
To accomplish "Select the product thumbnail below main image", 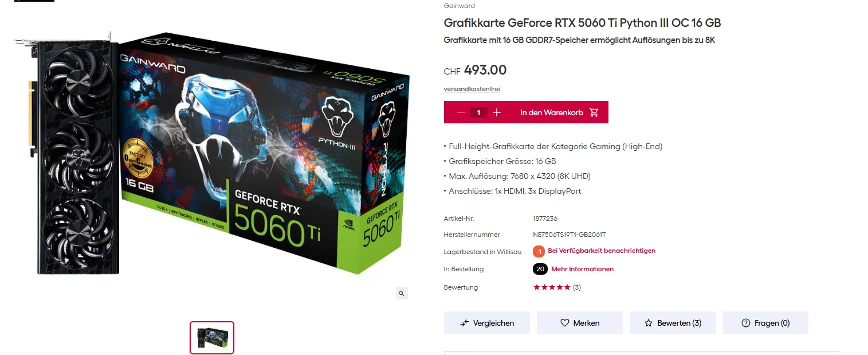I will click(x=212, y=338).
